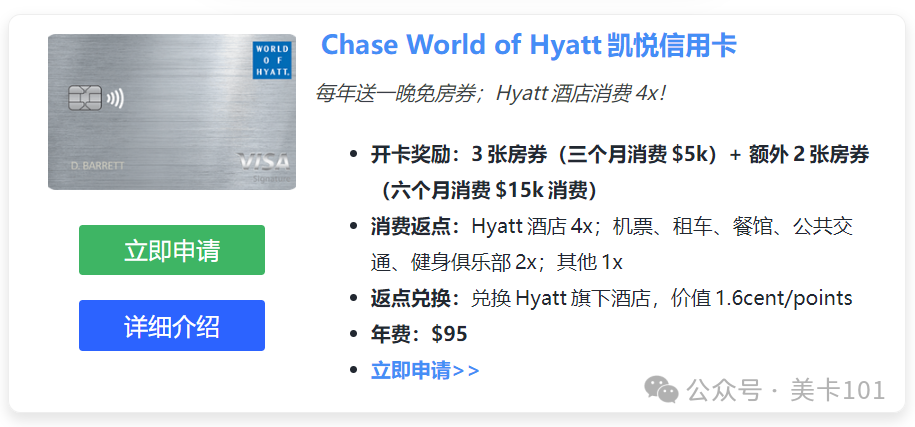Follow the 立即申请>> link in the bullet list
This screenshot has height=427, width=915.
(x=425, y=370)
